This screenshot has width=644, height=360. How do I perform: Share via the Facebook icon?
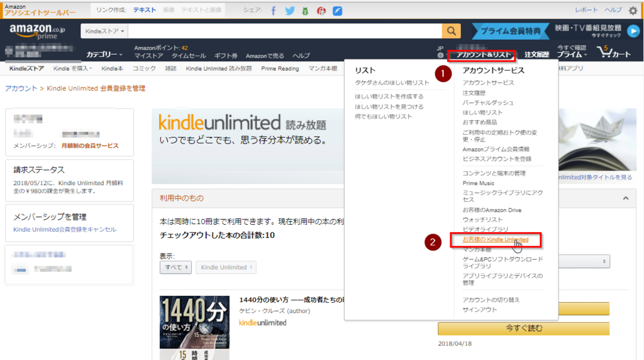point(274,11)
